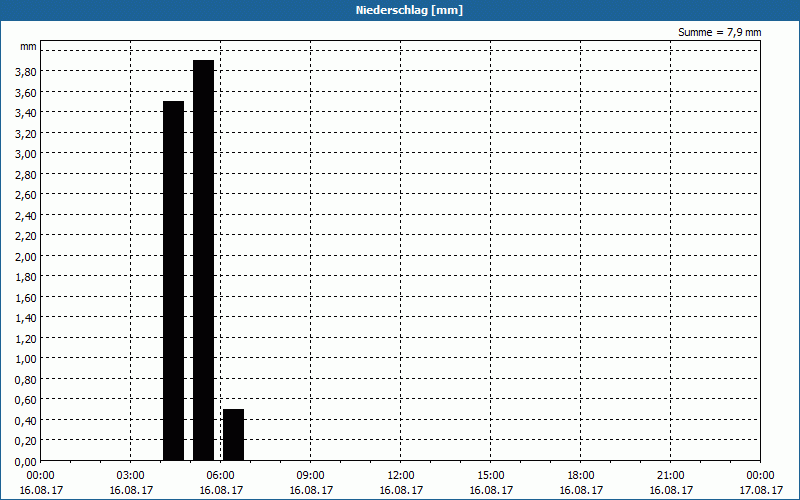Click the 17.08.17 date label
Viewport: 800px width, 500px height.
point(761,490)
